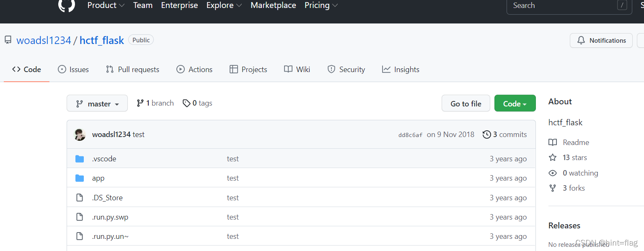Screen dimensions: 644x251
Task: Open the 0 tags link
Action: point(198,103)
